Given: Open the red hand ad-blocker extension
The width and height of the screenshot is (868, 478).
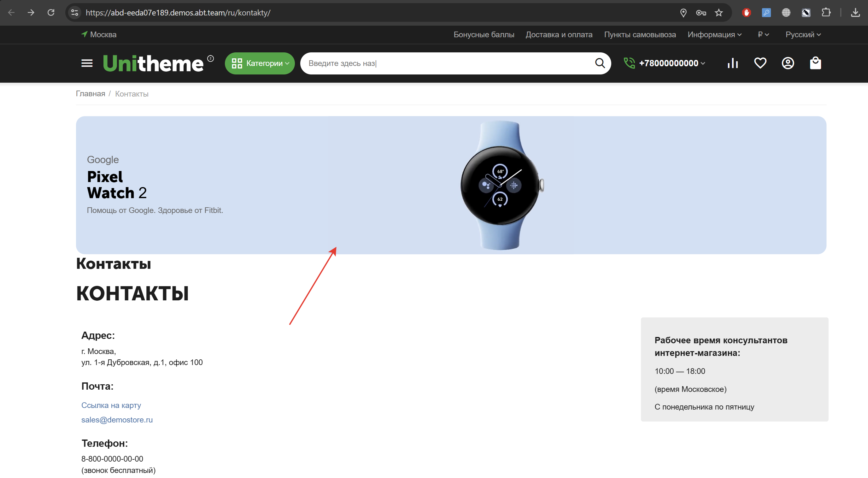Looking at the screenshot, I should click(746, 13).
